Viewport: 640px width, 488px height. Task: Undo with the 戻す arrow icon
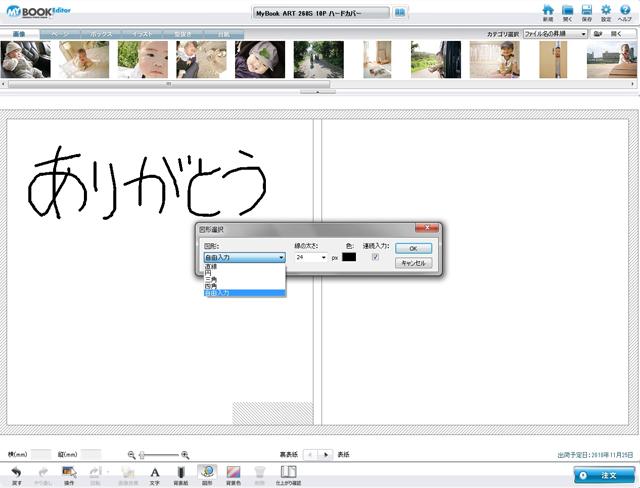(16, 475)
